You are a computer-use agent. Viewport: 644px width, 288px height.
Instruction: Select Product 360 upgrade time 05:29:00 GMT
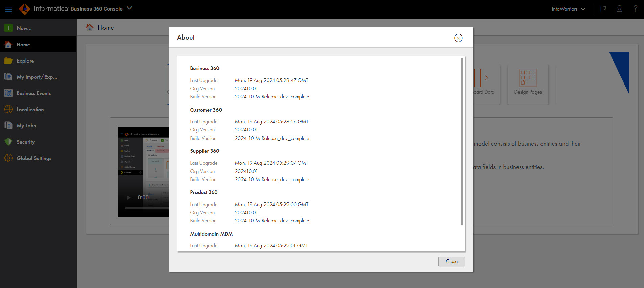coord(272,205)
